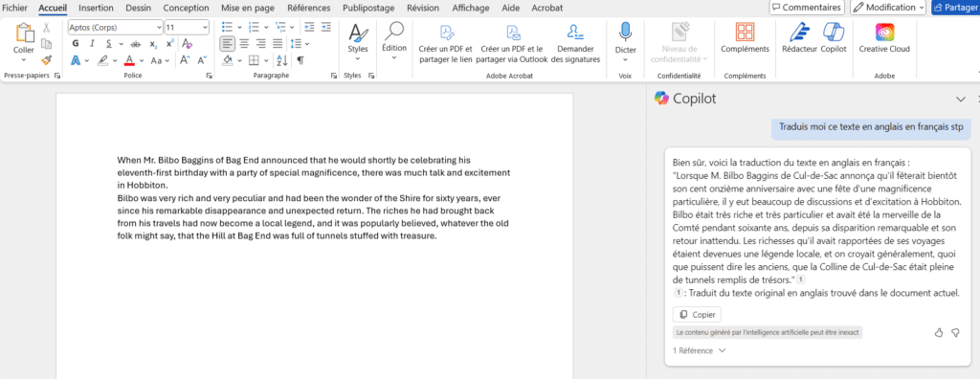Click the Copier icon in Presse-papiers group
The image size is (980, 379).
[46, 44]
